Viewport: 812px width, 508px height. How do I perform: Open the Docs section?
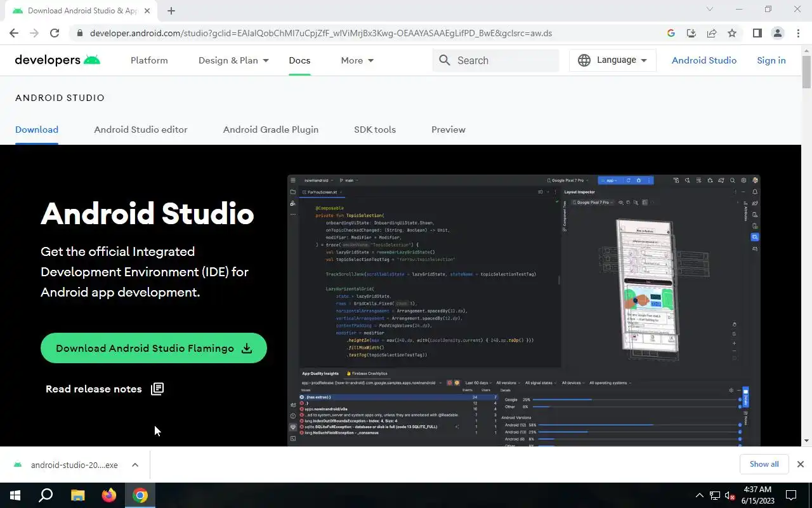[x=299, y=60]
